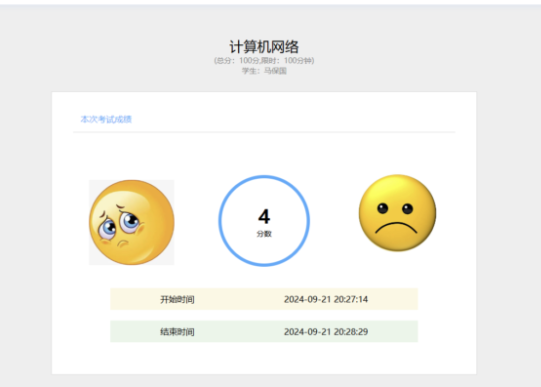541x387 pixels.
Task: Click the frown mouth of the sad face
Action: 396,228
